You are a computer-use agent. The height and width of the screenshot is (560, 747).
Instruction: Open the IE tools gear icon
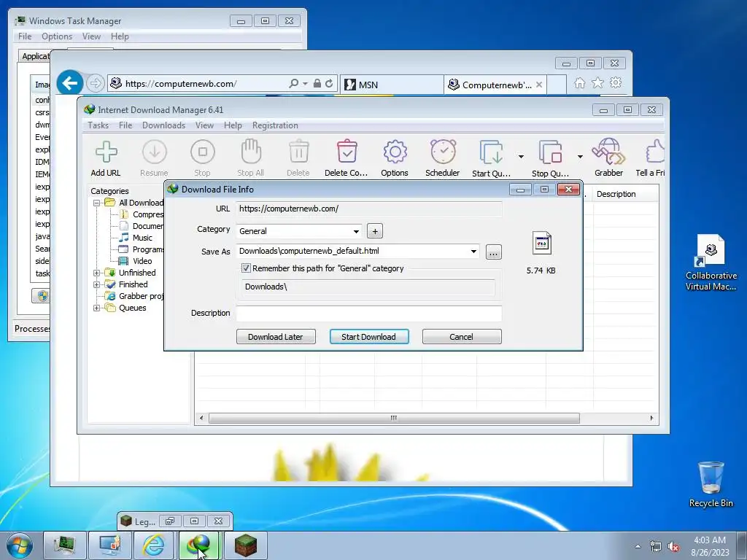pyautogui.click(x=616, y=83)
